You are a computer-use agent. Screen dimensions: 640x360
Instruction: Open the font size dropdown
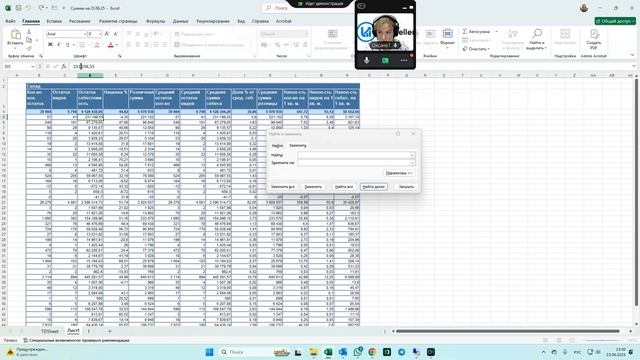pyautogui.click(x=100, y=34)
